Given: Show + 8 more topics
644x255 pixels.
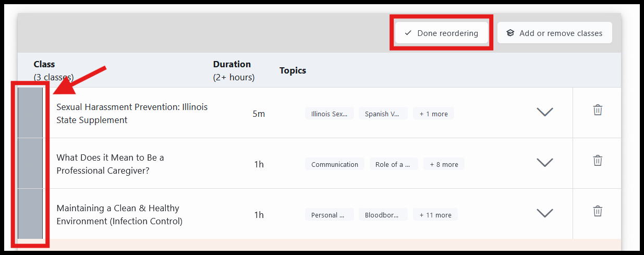Looking at the screenshot, I should coord(444,164).
